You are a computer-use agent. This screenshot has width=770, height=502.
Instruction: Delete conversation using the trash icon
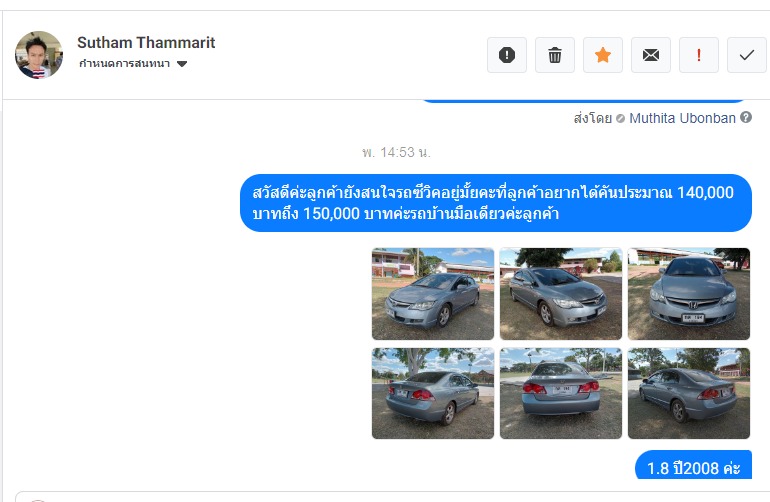[555, 55]
